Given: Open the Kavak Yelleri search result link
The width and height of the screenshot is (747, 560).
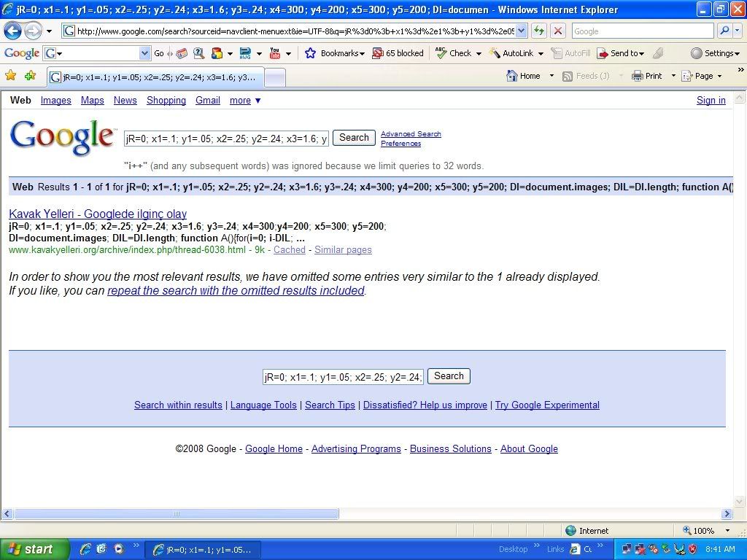Looking at the screenshot, I should [98, 214].
